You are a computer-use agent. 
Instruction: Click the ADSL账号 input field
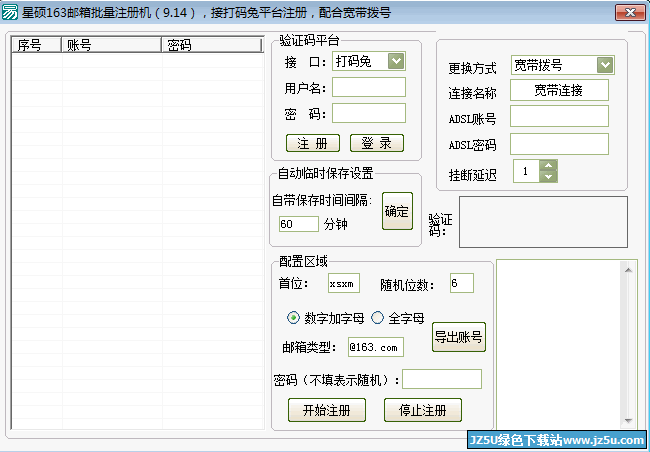coord(559,116)
